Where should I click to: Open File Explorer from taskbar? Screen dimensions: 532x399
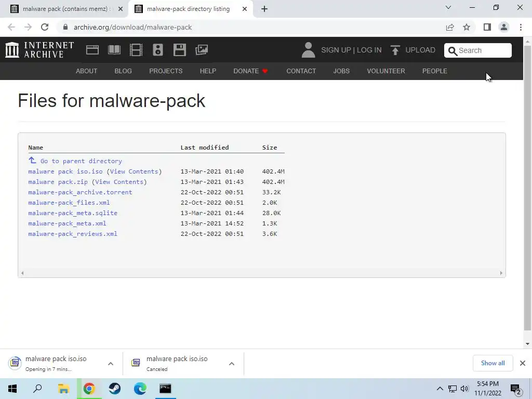coord(63,389)
